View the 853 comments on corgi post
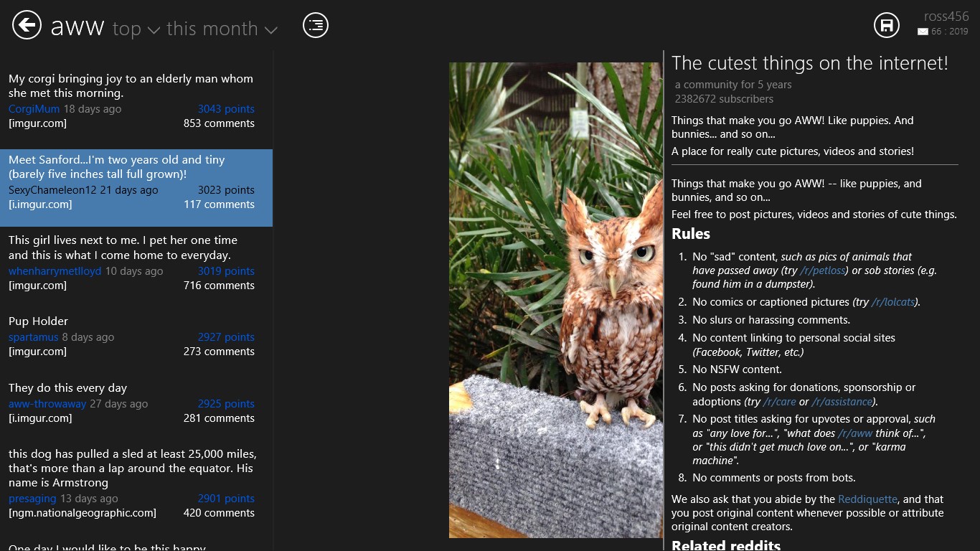The height and width of the screenshot is (551, 980). pyautogui.click(x=219, y=123)
